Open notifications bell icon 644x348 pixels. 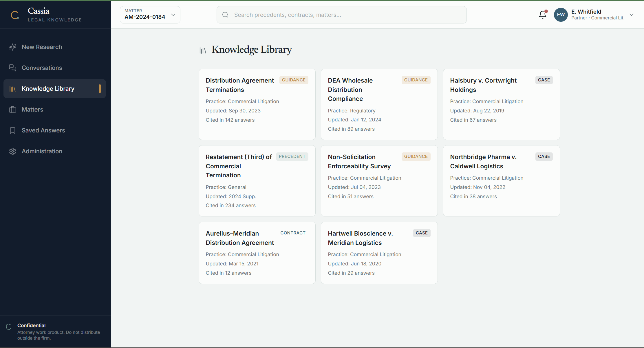click(543, 14)
